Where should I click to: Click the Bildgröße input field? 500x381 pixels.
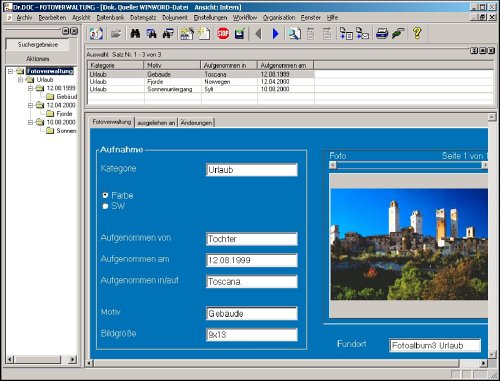(252, 335)
